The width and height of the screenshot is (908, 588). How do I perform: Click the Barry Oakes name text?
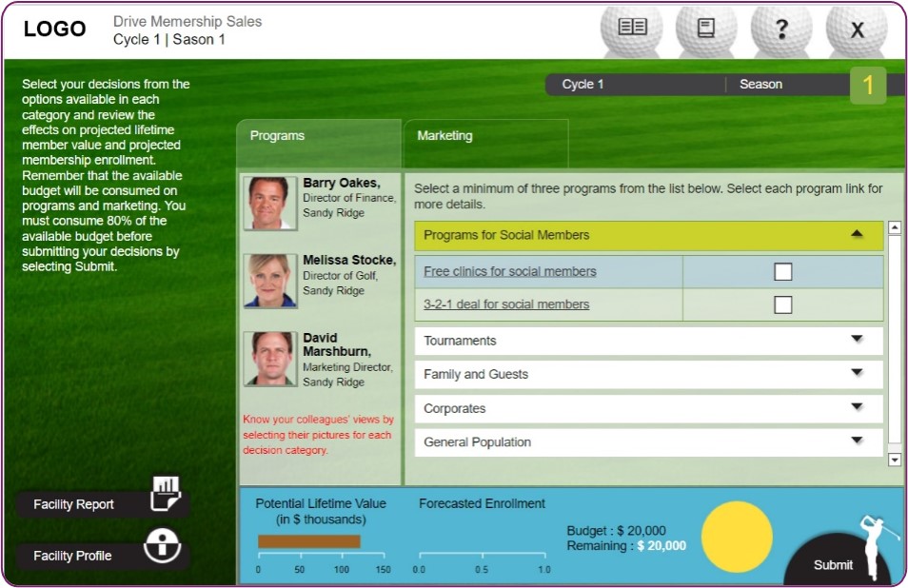coord(342,183)
